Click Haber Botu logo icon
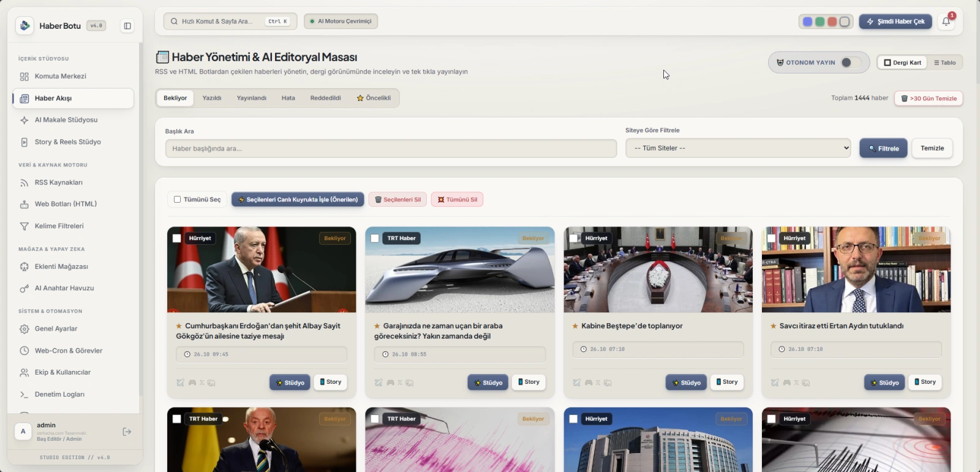 tap(24, 26)
